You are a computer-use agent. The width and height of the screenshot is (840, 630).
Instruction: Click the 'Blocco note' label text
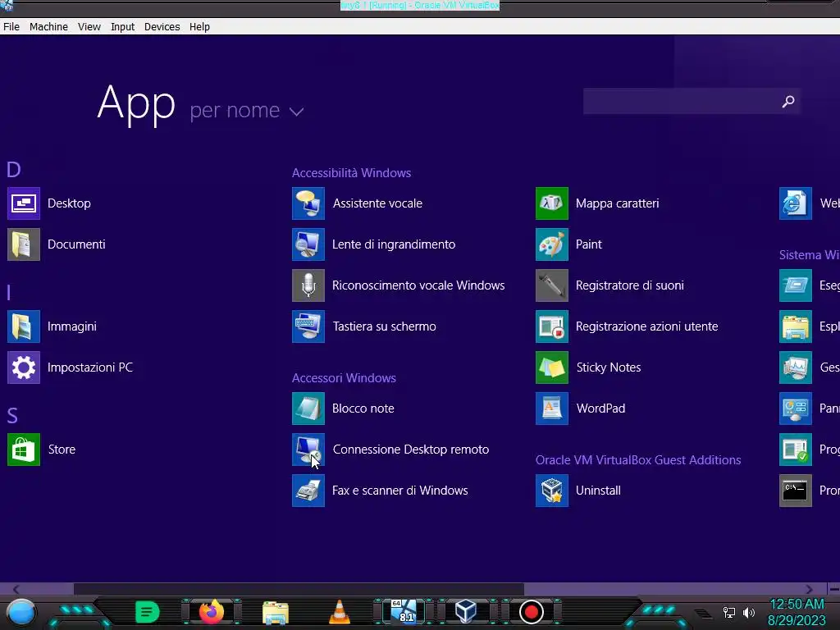[x=363, y=409]
